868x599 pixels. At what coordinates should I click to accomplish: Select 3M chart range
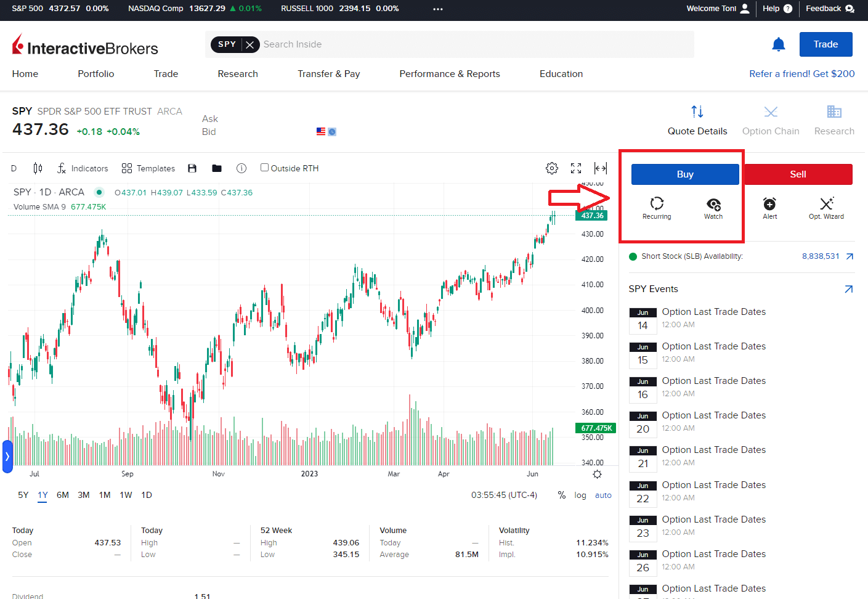tap(84, 495)
